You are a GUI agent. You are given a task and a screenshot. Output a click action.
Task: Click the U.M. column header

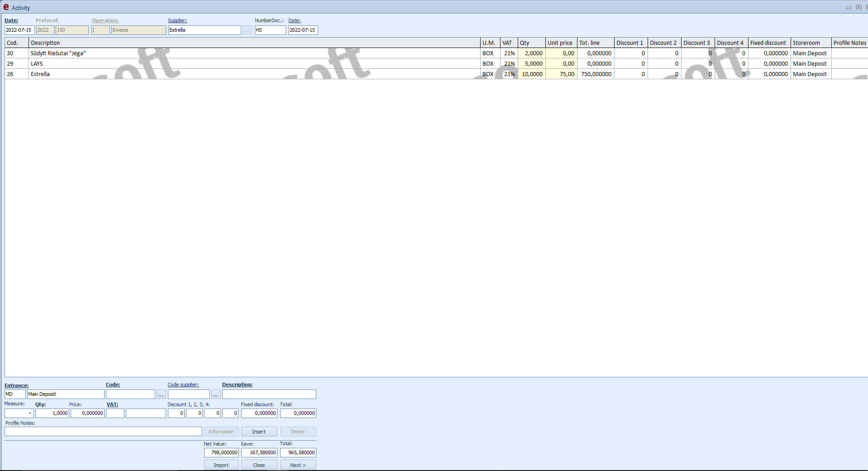[x=490, y=43]
